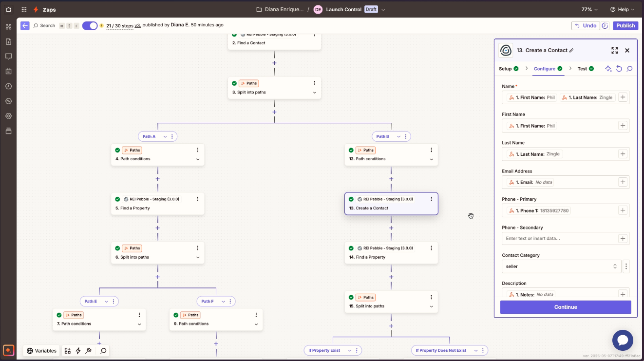Click the lightning bolt icon in bottom toolbar
Viewport: 644px width, 361px height.
click(x=78, y=351)
